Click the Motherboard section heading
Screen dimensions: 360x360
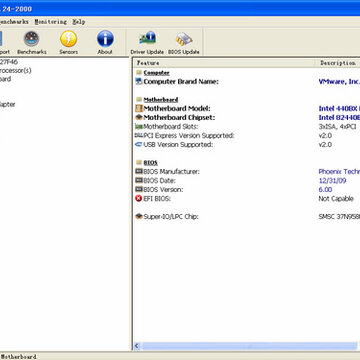(x=161, y=99)
